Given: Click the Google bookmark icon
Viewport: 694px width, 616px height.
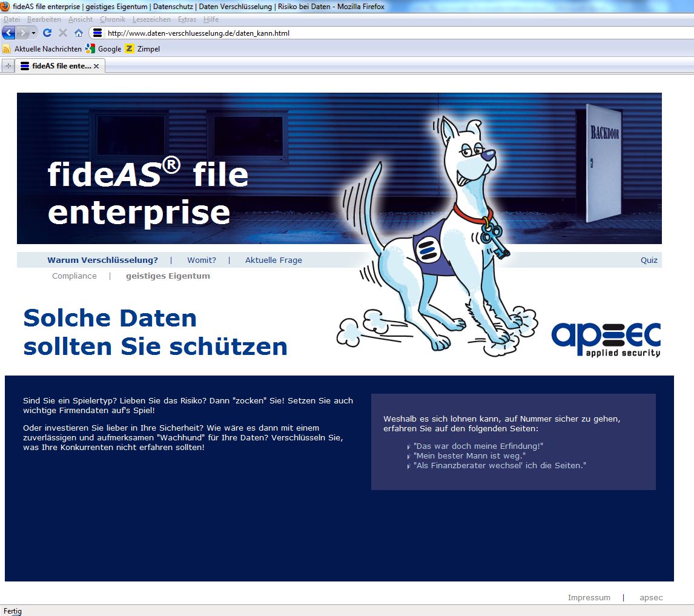Looking at the screenshot, I should coord(90,48).
